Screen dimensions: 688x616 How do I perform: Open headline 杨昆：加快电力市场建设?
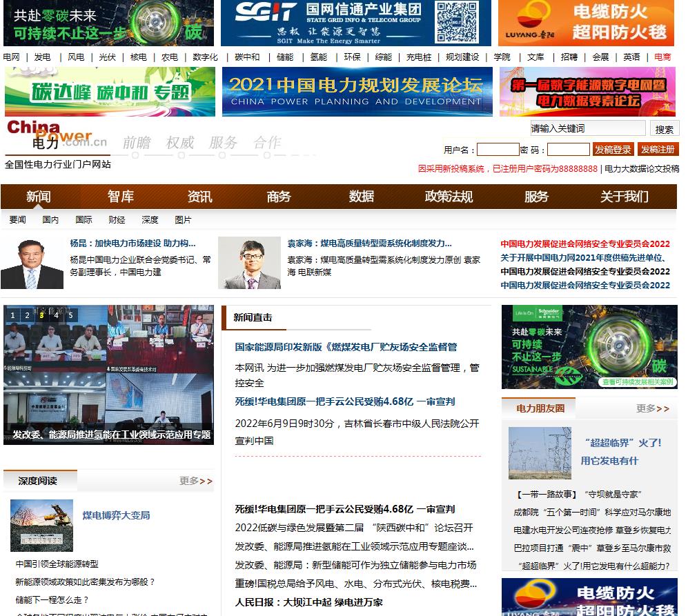point(133,243)
